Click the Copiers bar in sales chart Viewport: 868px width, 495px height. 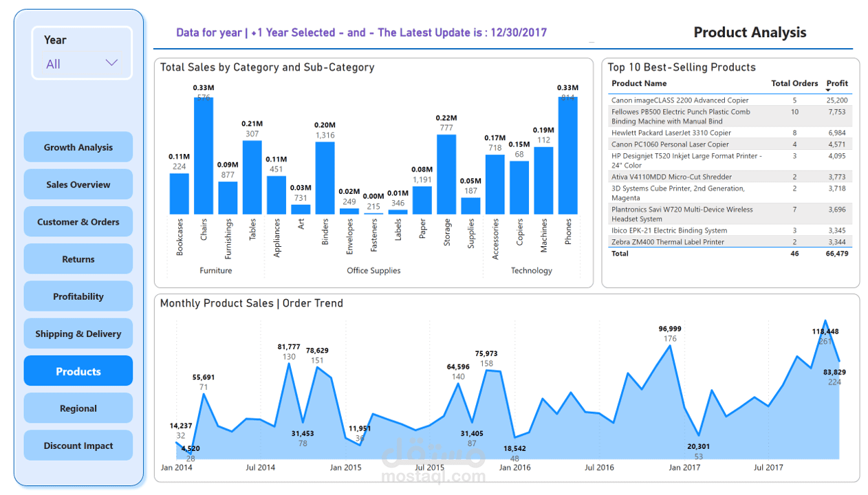pyautogui.click(x=519, y=188)
